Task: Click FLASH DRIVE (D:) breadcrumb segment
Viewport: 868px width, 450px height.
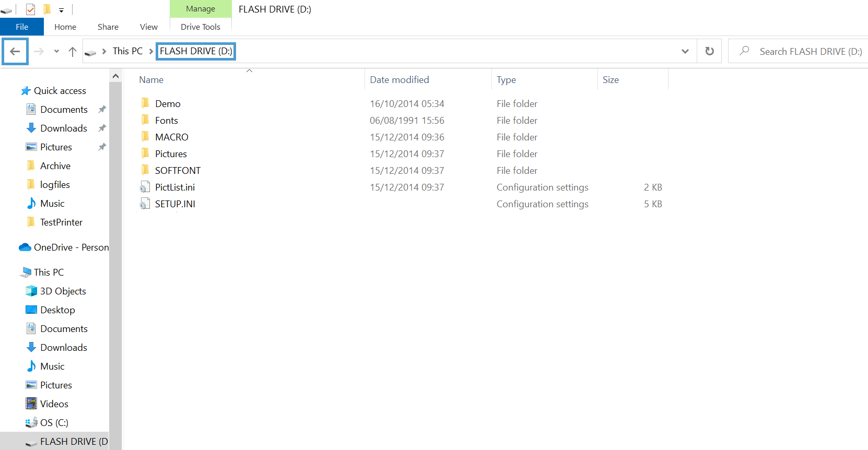Action: click(x=196, y=51)
